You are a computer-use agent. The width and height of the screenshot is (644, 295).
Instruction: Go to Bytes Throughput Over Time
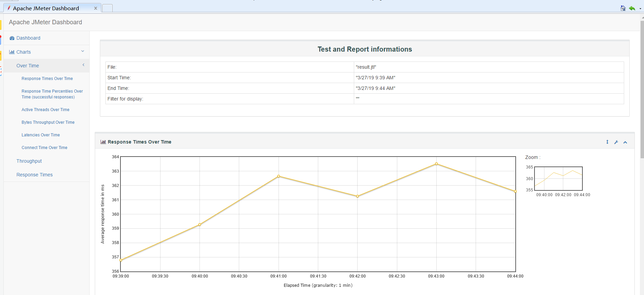[x=48, y=122]
